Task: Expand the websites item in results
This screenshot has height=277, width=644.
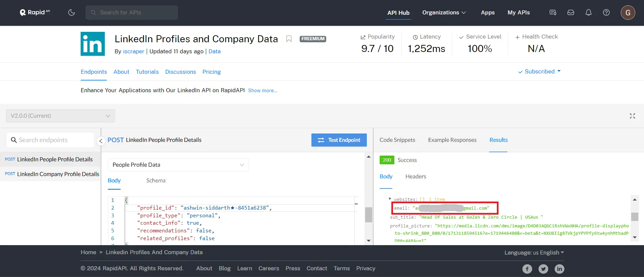Action: (390, 199)
